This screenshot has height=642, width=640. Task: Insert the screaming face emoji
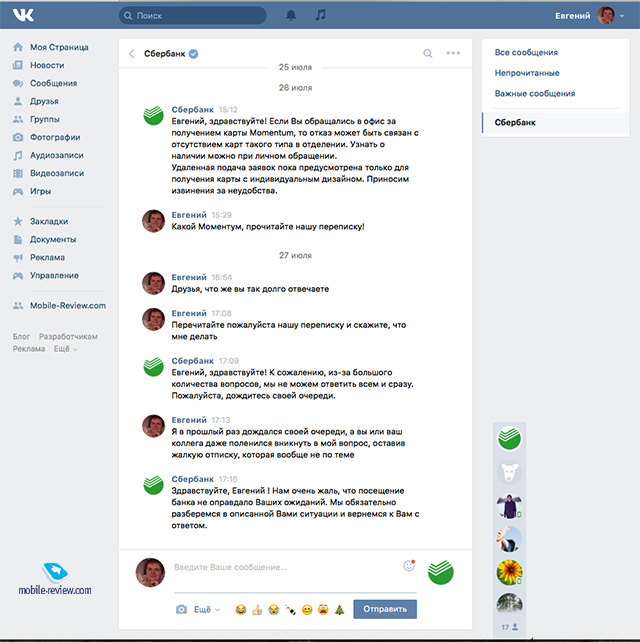click(323, 610)
